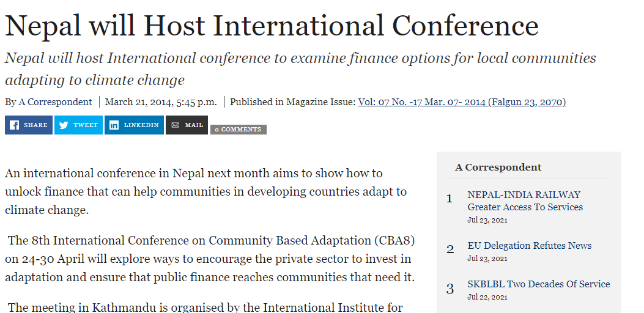The height and width of the screenshot is (313, 644).
Task: Click the Twitter bird icon
Action: click(x=64, y=125)
